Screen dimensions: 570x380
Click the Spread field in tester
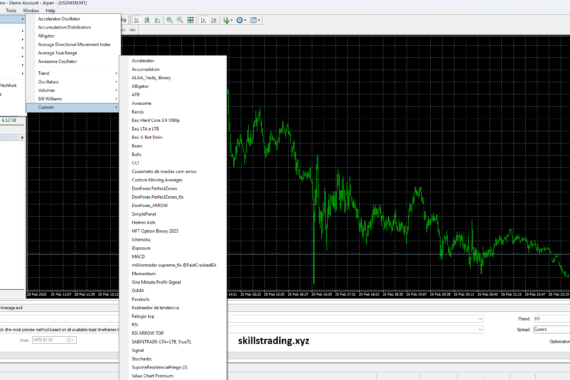click(551, 329)
